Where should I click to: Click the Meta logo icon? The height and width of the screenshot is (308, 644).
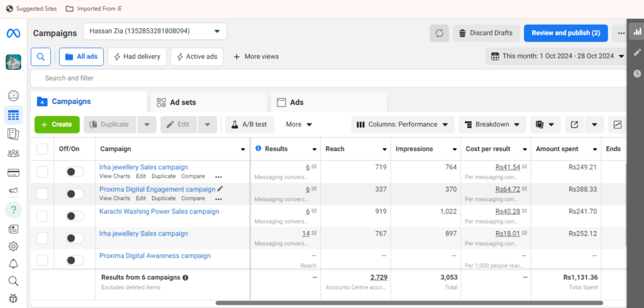point(13,33)
